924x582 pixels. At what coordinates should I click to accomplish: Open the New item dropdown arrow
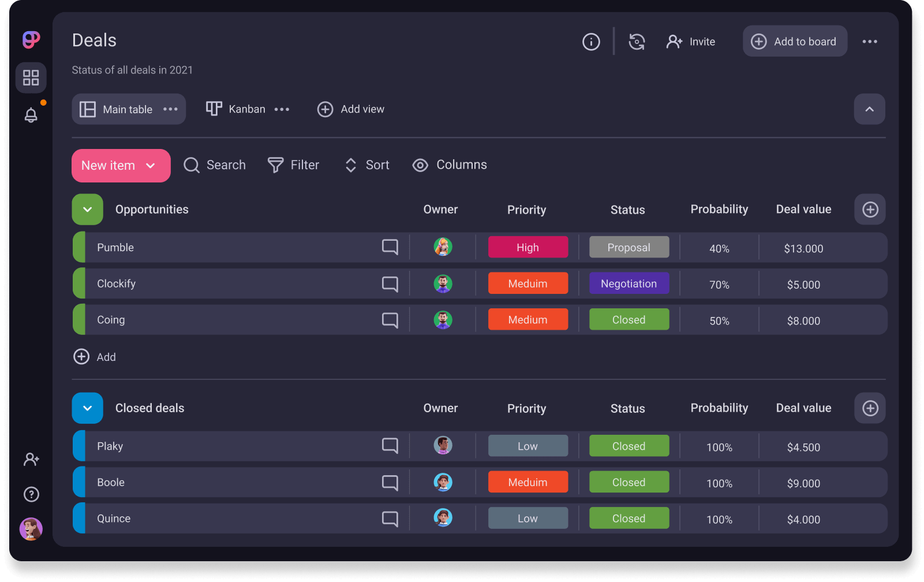(x=151, y=165)
